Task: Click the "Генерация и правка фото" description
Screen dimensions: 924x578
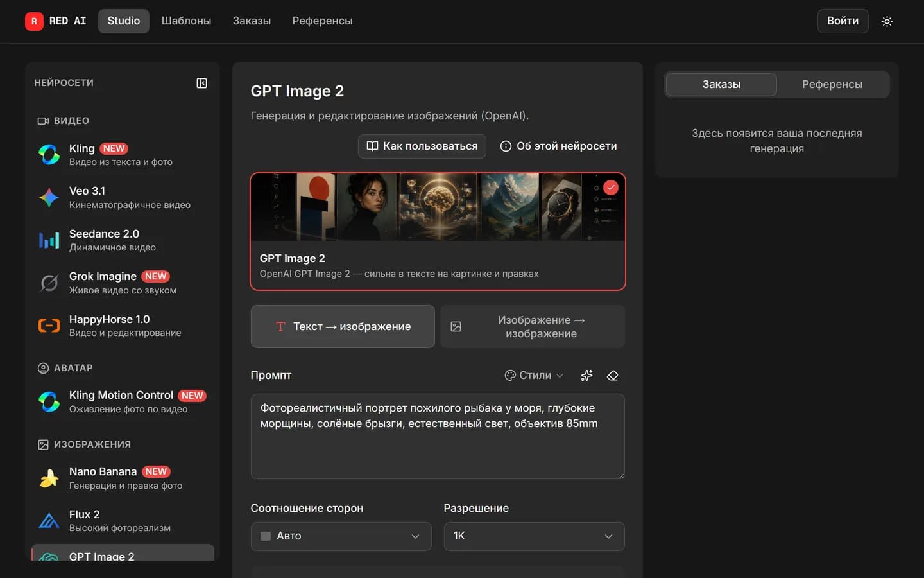Action: point(126,486)
